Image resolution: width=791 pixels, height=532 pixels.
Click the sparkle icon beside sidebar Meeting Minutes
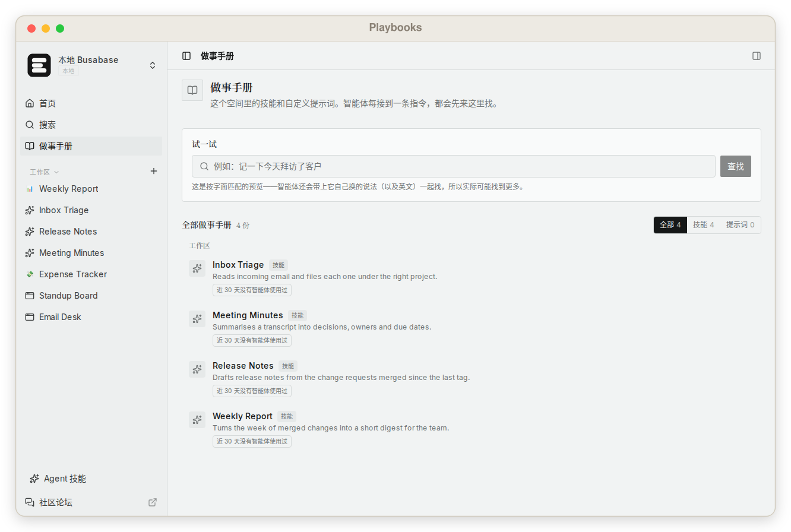30,253
